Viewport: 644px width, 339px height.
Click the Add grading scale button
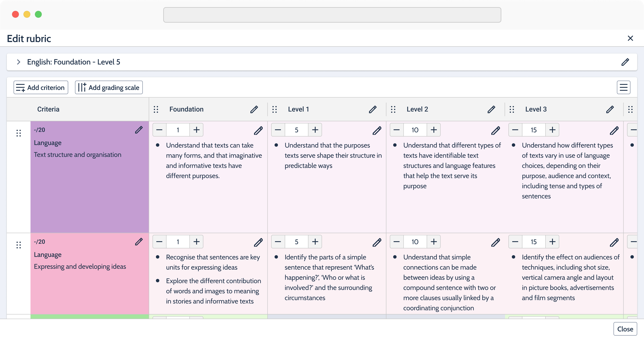click(109, 88)
